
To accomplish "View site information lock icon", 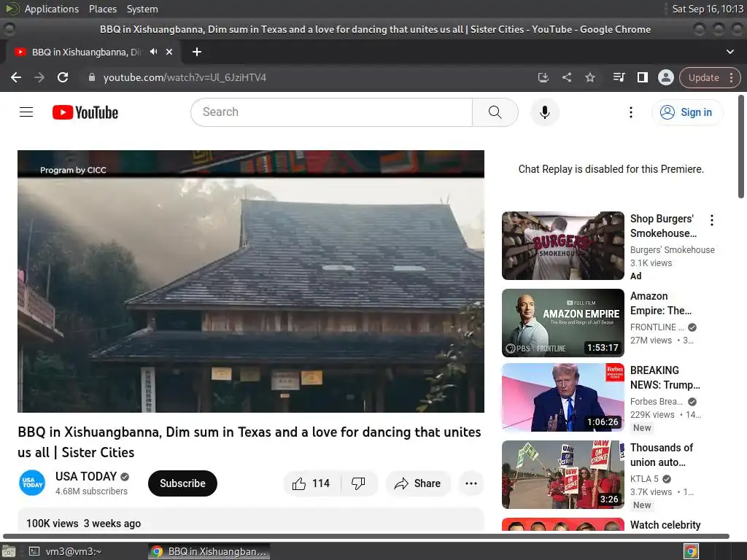I will (x=92, y=77).
